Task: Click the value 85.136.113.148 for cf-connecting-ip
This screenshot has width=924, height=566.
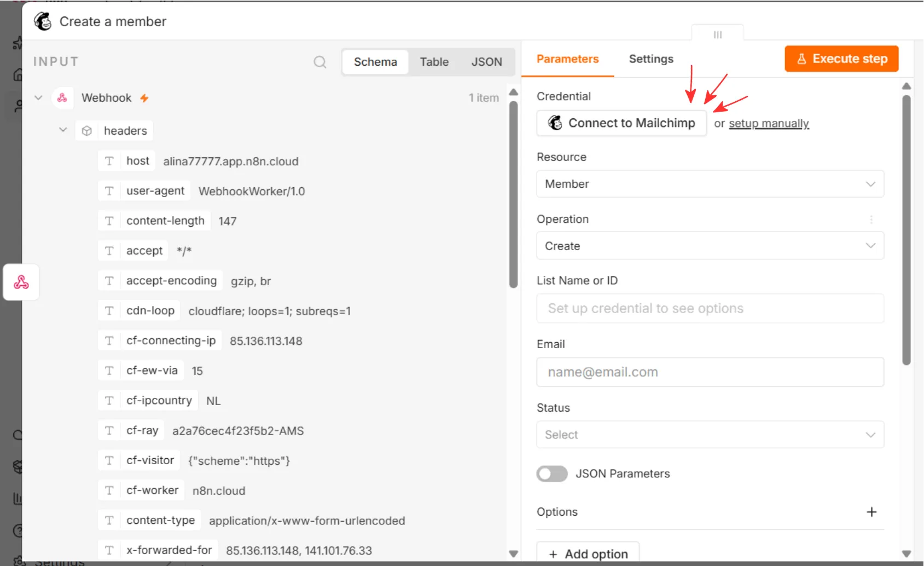Action: (x=266, y=341)
